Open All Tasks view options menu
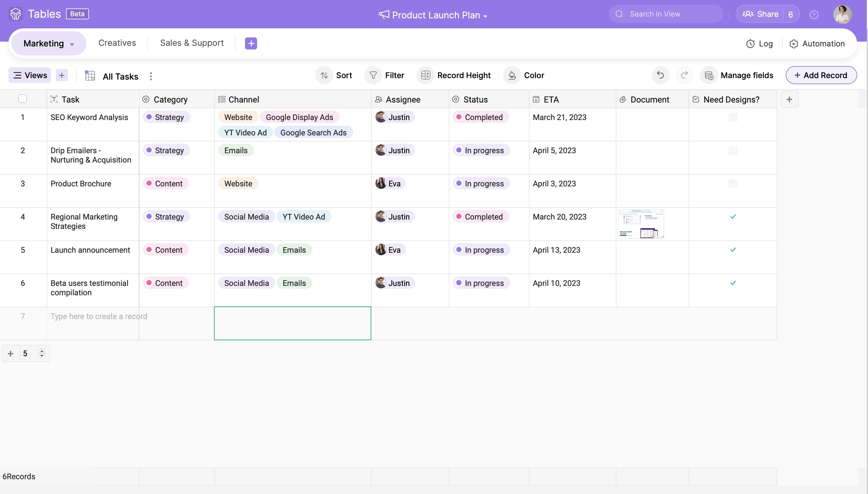Viewport: 868px width, 494px height. [151, 76]
